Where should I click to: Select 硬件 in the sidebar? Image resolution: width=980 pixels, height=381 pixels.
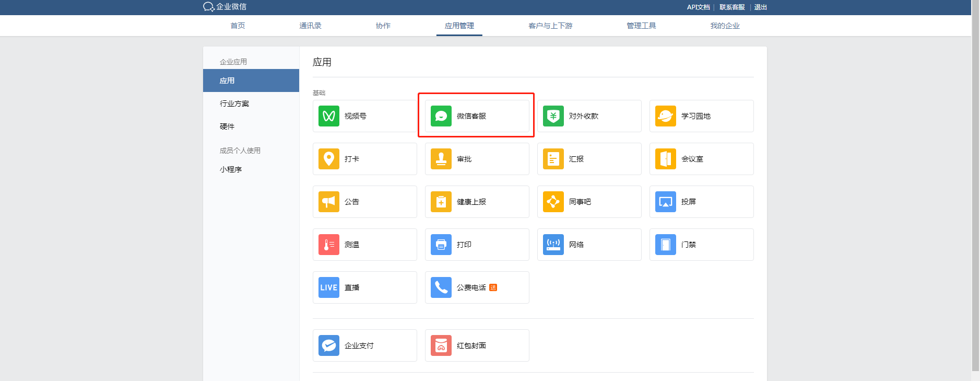pos(227,126)
